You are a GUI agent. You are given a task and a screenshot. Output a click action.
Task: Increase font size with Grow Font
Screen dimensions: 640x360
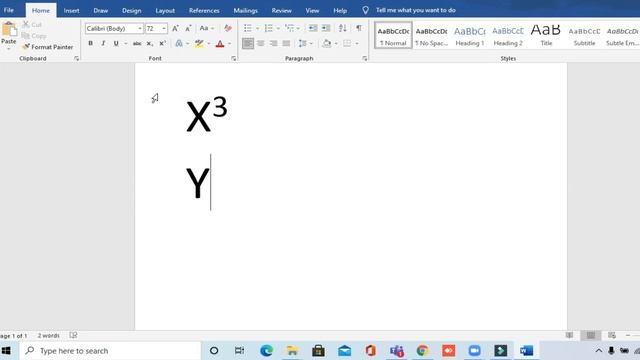click(x=175, y=28)
